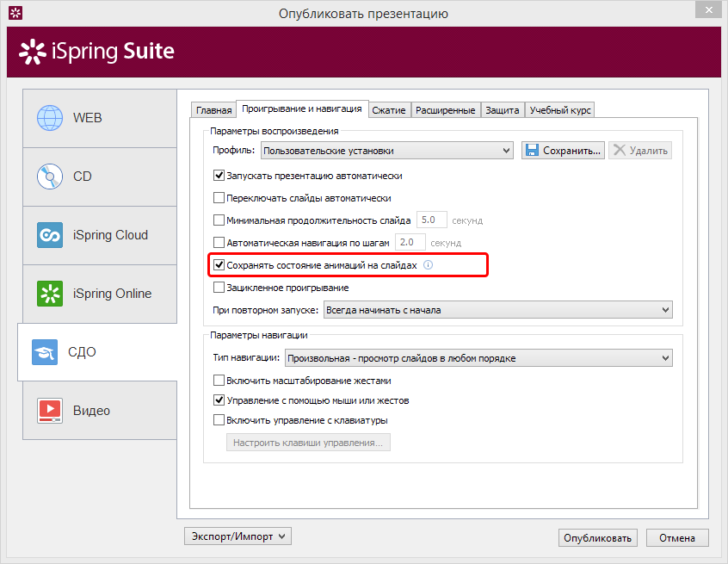Screen dimensions: 728x564
Task: Expand При повторном запуске dropdown
Action: coord(497,310)
